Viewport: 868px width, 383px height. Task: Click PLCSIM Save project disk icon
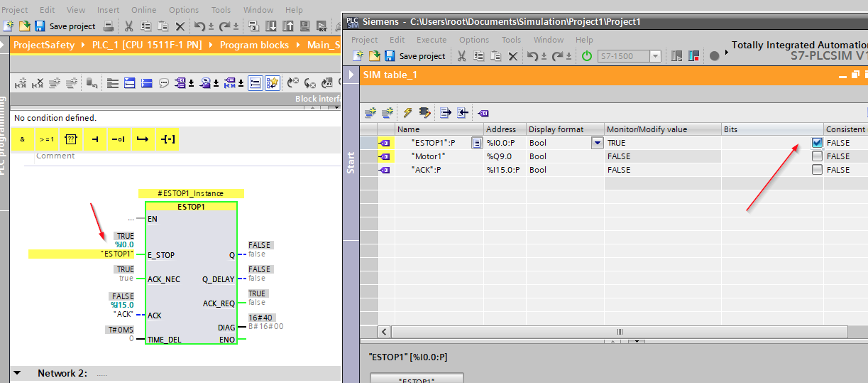tap(390, 56)
